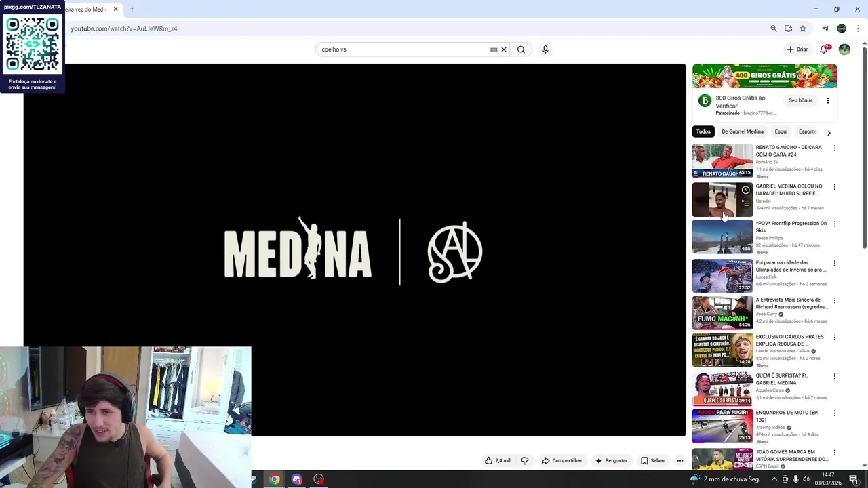Show hidden system tray icons

[x=774, y=479]
